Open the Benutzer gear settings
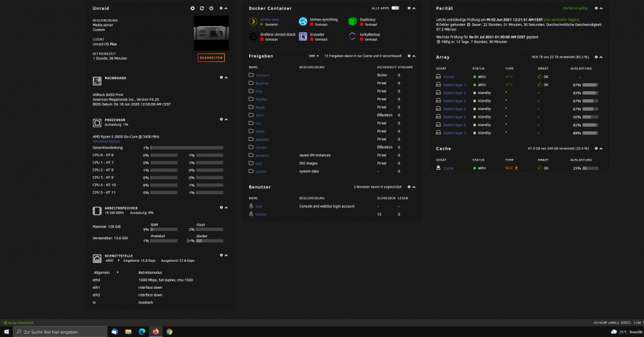 [x=409, y=187]
